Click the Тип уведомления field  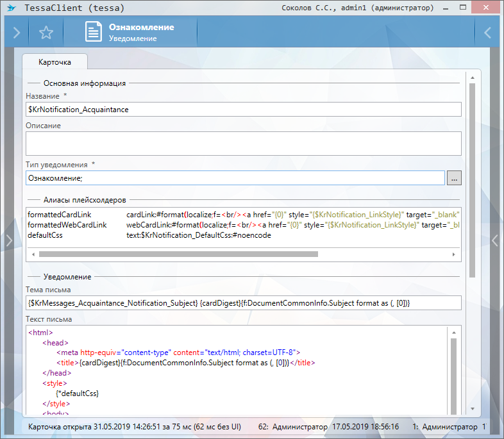point(235,178)
